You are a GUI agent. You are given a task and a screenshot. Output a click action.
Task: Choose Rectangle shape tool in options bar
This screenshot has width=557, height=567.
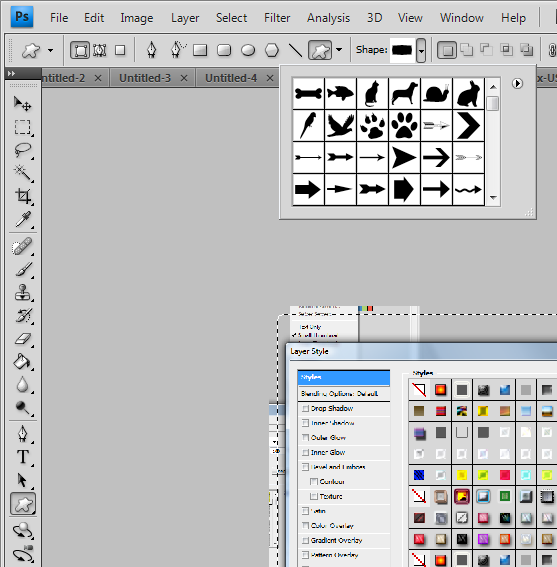click(200, 50)
